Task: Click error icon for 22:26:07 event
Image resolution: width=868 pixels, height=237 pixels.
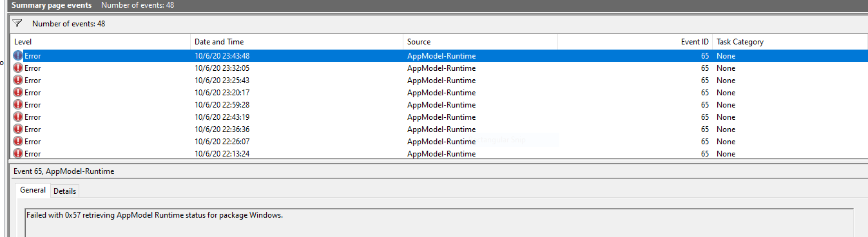Action: pyautogui.click(x=18, y=142)
